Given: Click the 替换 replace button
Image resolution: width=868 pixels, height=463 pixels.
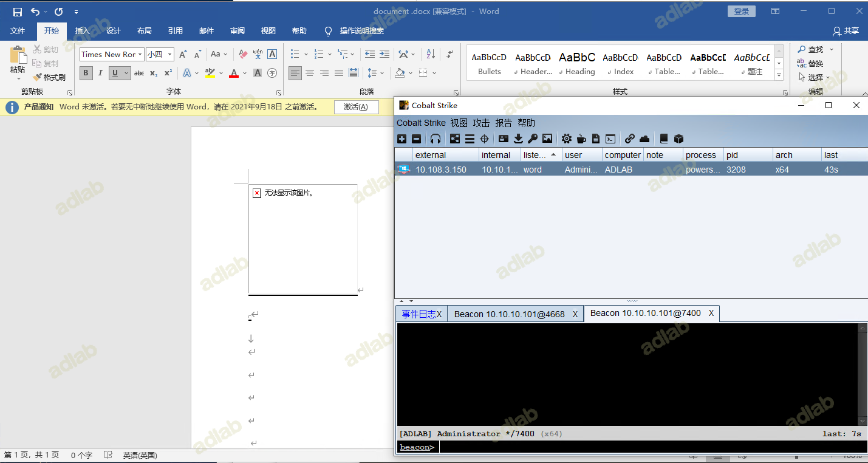Looking at the screenshot, I should (810, 63).
